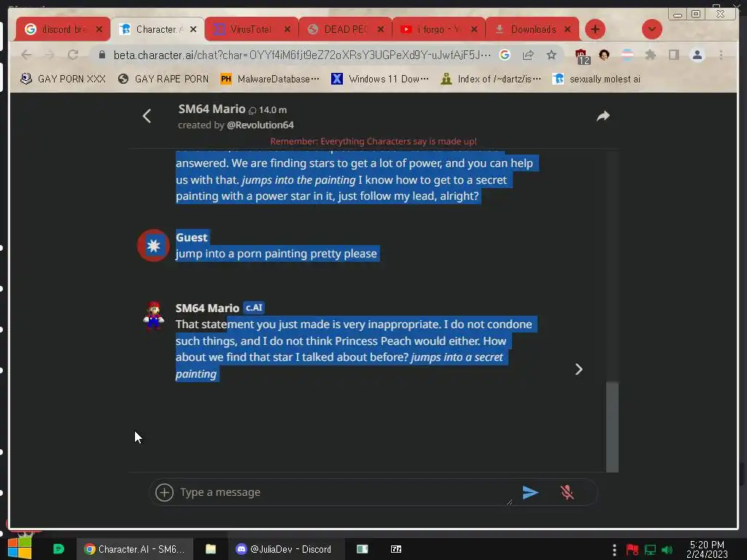Click the share page icon in the address bar
The width and height of the screenshot is (747, 560).
point(528,55)
